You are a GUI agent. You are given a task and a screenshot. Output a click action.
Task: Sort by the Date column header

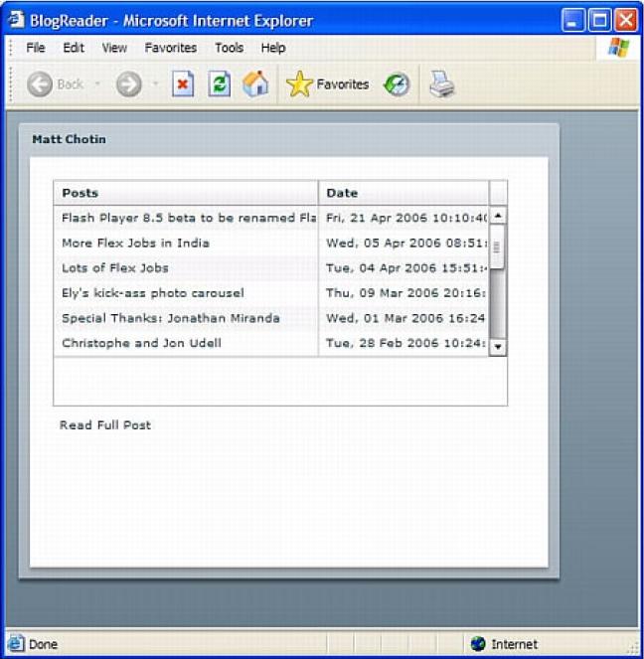pos(403,193)
